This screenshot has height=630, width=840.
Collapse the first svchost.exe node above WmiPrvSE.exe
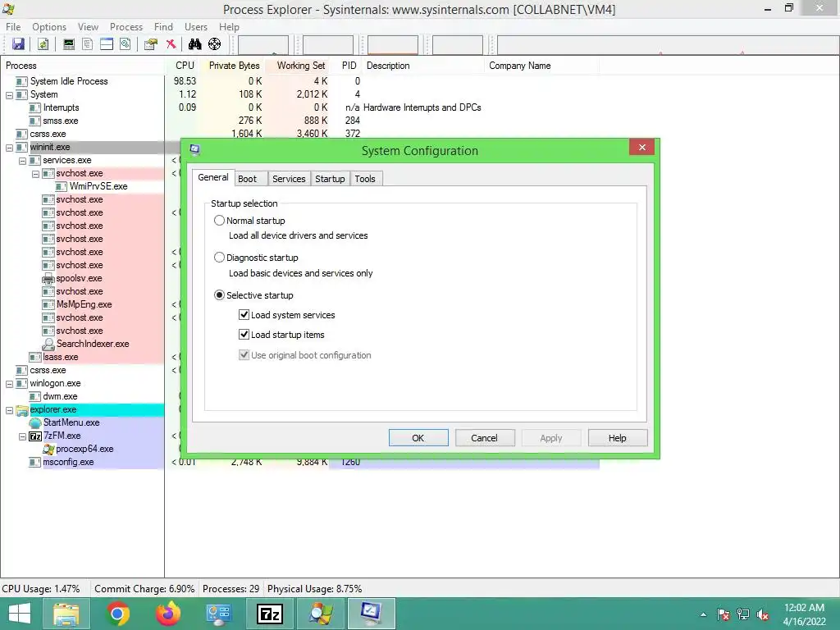click(35, 174)
